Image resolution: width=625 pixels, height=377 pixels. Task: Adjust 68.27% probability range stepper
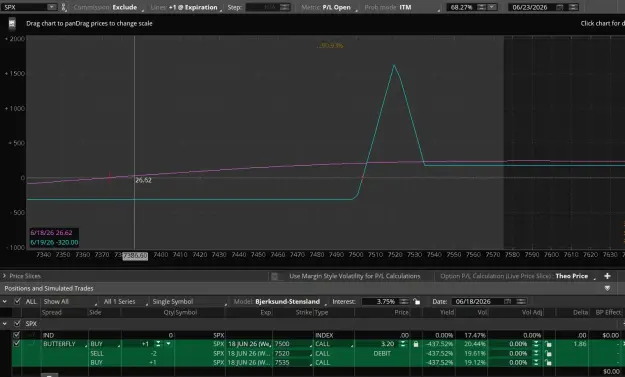(x=482, y=7)
